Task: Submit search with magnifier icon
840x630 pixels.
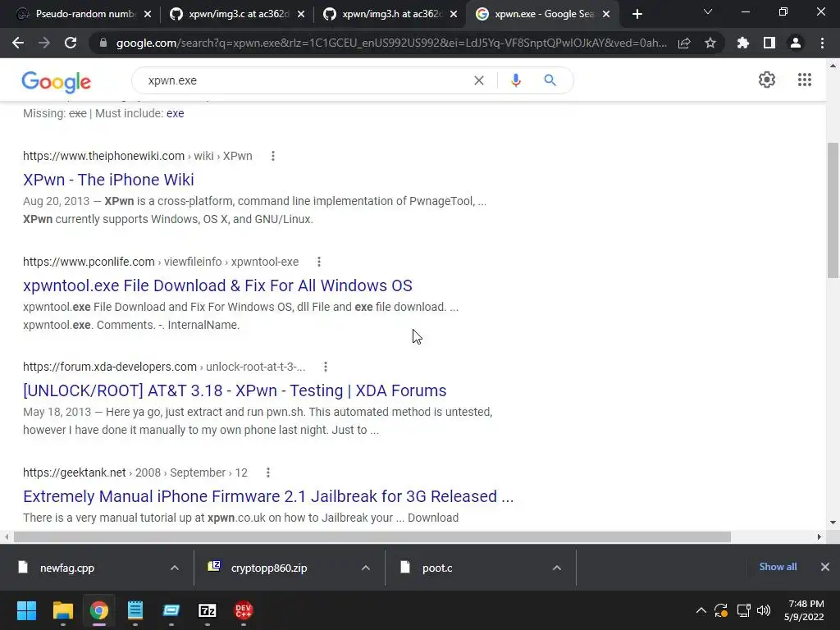Action: point(550,80)
